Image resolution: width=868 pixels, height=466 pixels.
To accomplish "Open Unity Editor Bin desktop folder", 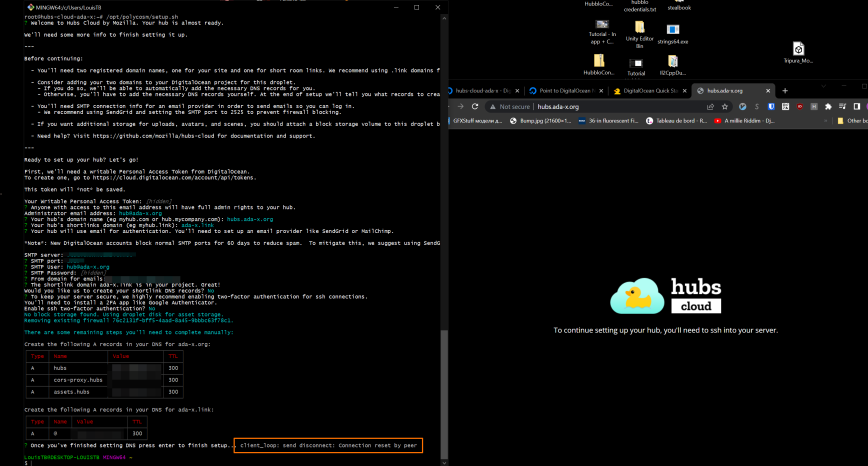I will (x=639, y=35).
